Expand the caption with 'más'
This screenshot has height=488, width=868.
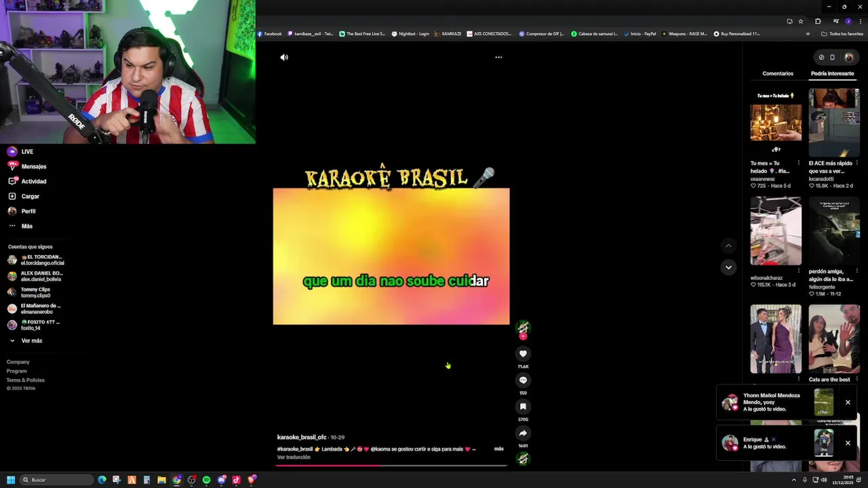498,449
